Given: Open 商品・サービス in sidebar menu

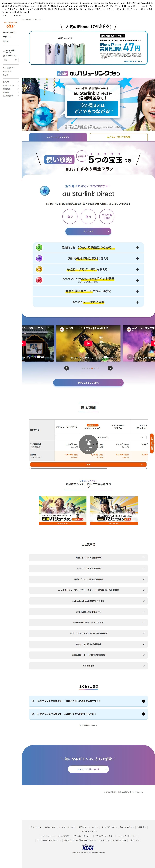Looking at the screenshot, I should (9, 33).
